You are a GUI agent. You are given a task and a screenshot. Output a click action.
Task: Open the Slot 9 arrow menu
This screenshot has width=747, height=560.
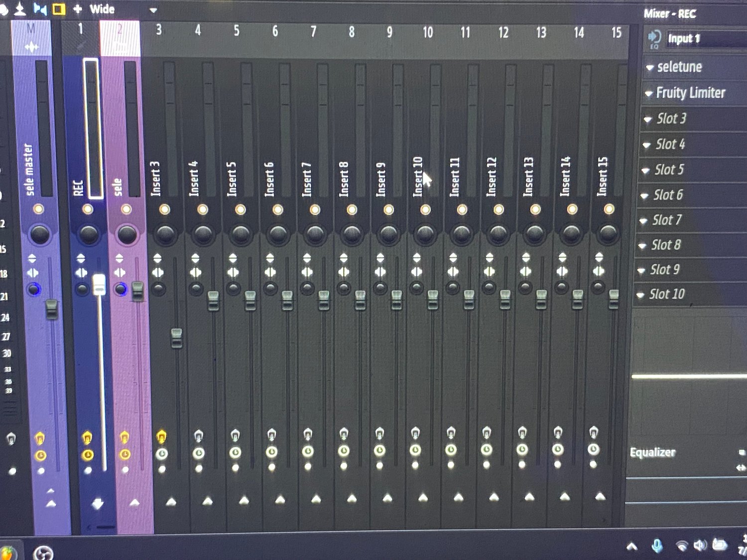(x=641, y=270)
